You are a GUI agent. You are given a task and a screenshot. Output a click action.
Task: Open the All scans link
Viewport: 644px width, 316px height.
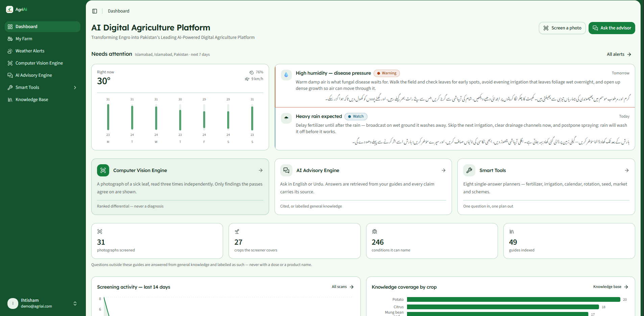343,287
